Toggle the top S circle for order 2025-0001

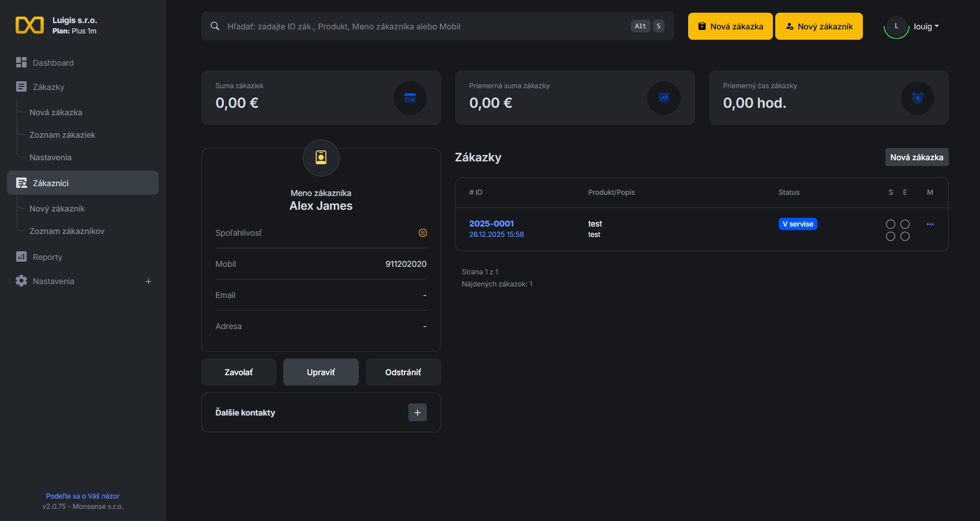[891, 224]
